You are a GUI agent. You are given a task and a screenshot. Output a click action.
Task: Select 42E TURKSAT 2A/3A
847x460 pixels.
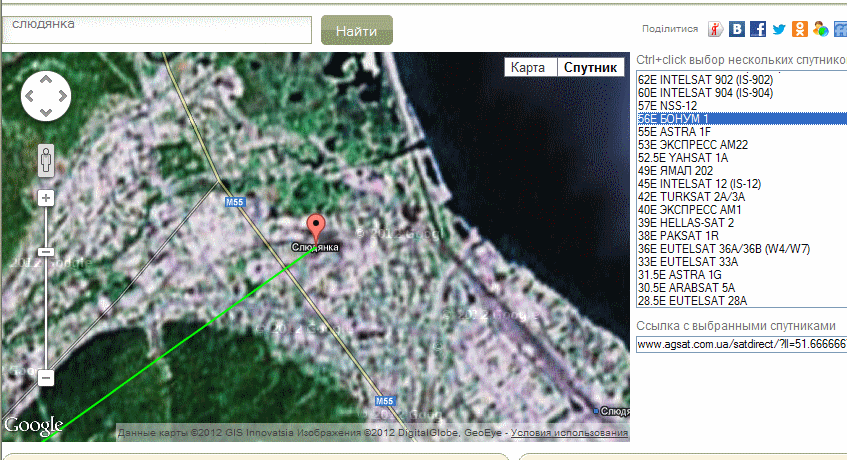(741, 197)
